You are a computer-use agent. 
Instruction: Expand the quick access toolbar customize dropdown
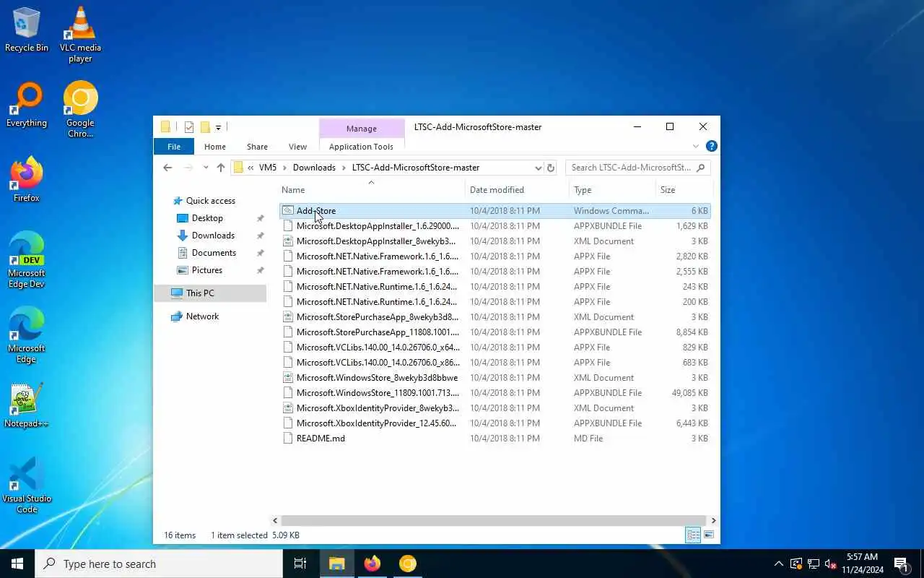(218, 128)
